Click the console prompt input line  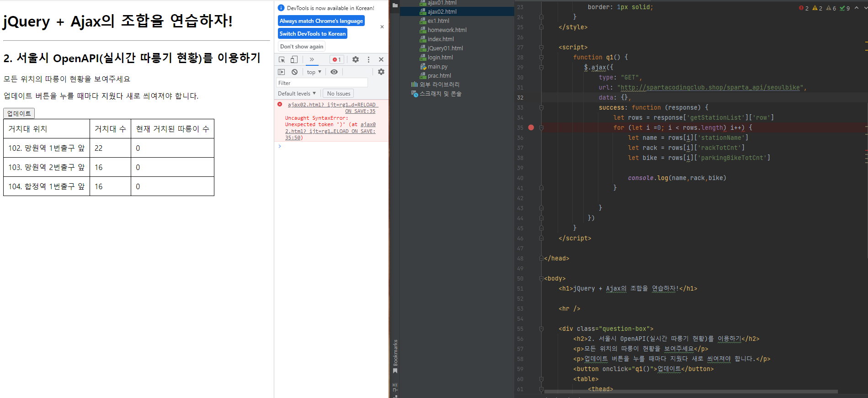click(331, 146)
